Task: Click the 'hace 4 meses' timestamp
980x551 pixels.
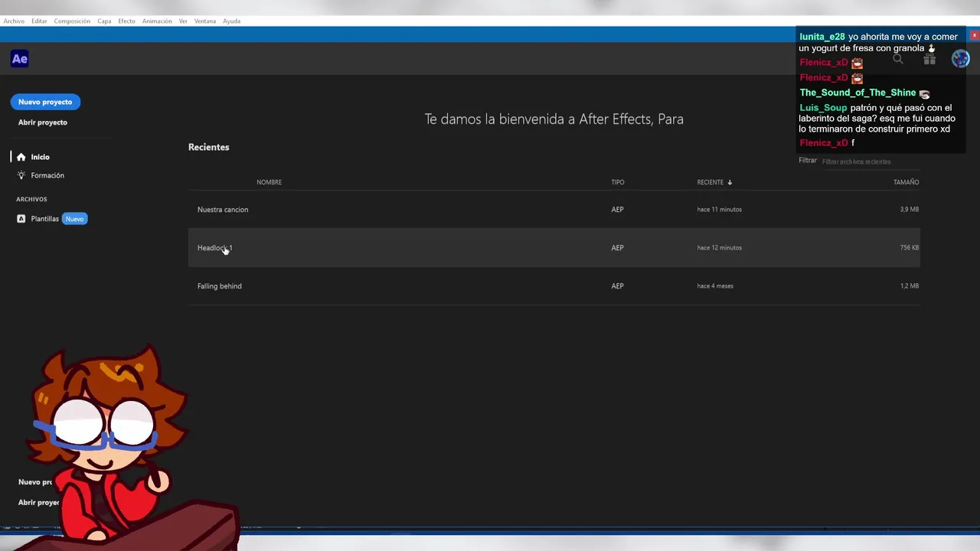Action: pos(715,286)
